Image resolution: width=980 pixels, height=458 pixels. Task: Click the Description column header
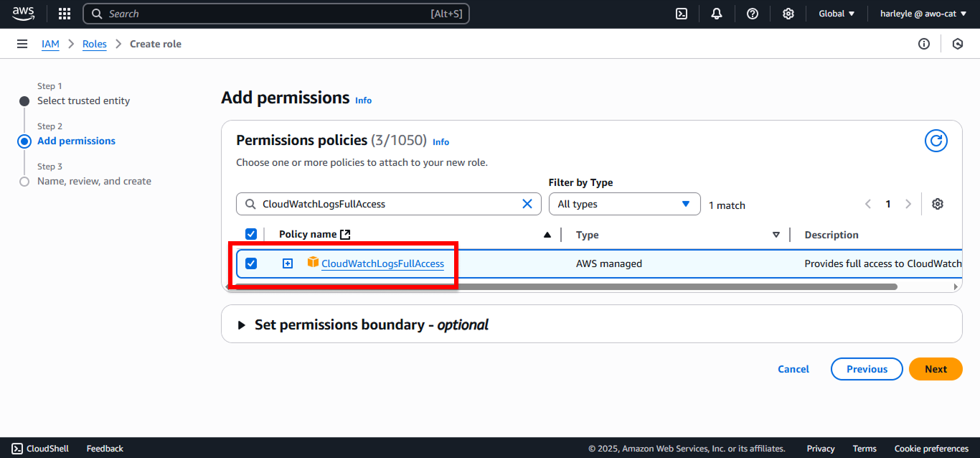(831, 235)
